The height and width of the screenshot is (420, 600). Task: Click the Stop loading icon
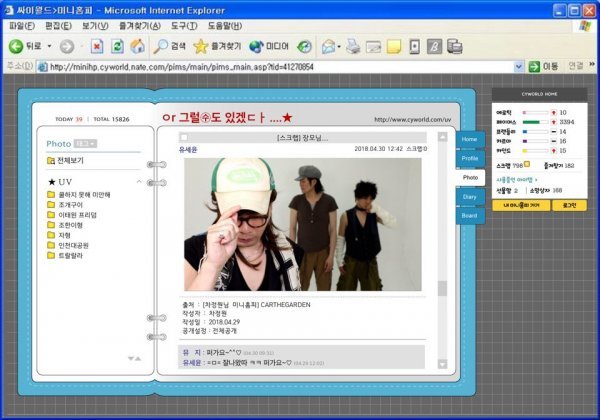[97, 46]
